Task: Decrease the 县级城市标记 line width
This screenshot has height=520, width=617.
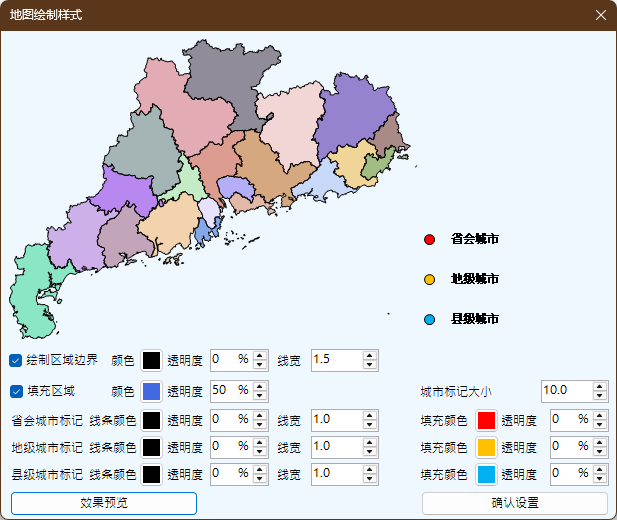Action: pyautogui.click(x=370, y=478)
